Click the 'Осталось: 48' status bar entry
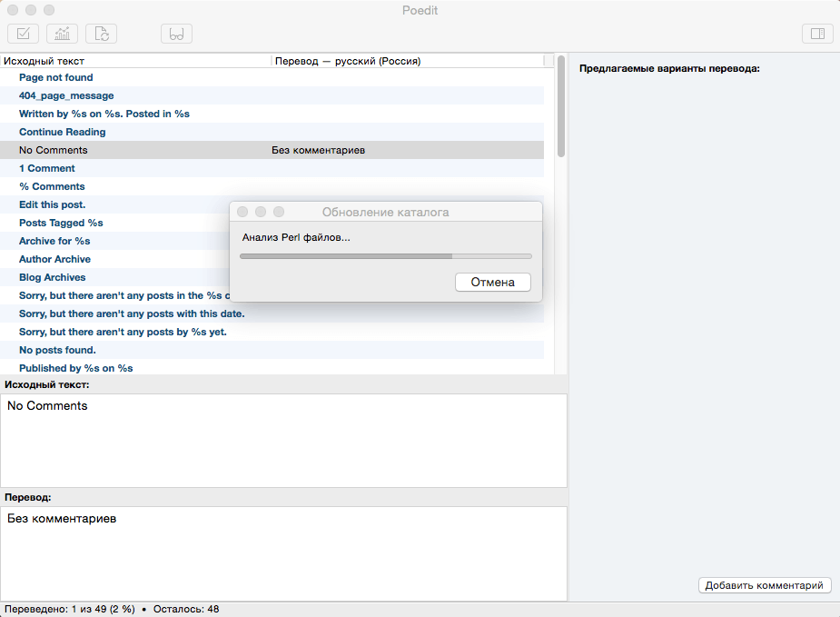The width and height of the screenshot is (840, 617). tap(186, 609)
